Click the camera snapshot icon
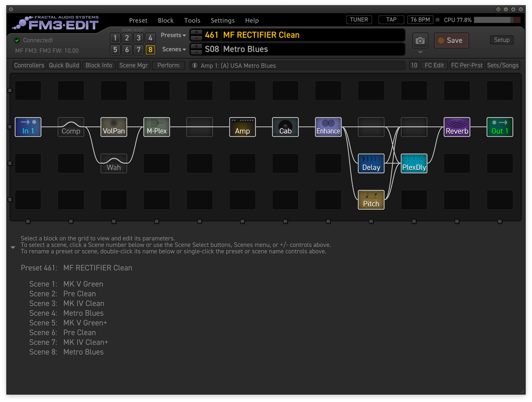 pos(420,41)
